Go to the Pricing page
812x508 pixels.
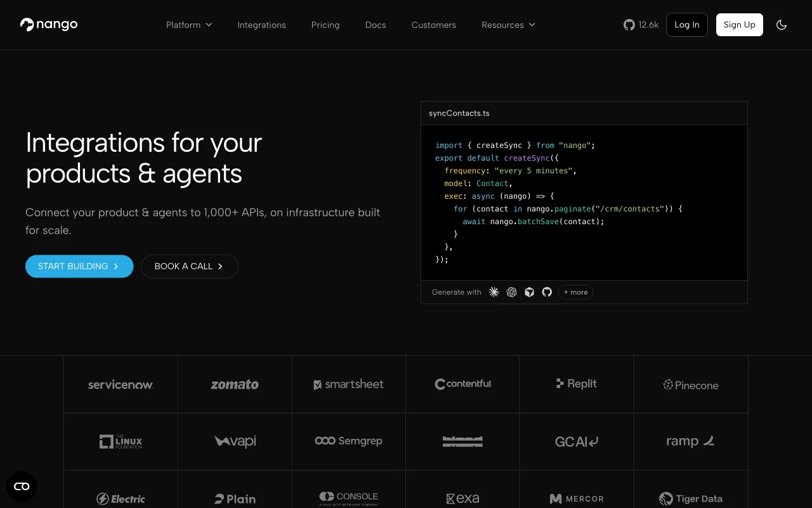325,25
